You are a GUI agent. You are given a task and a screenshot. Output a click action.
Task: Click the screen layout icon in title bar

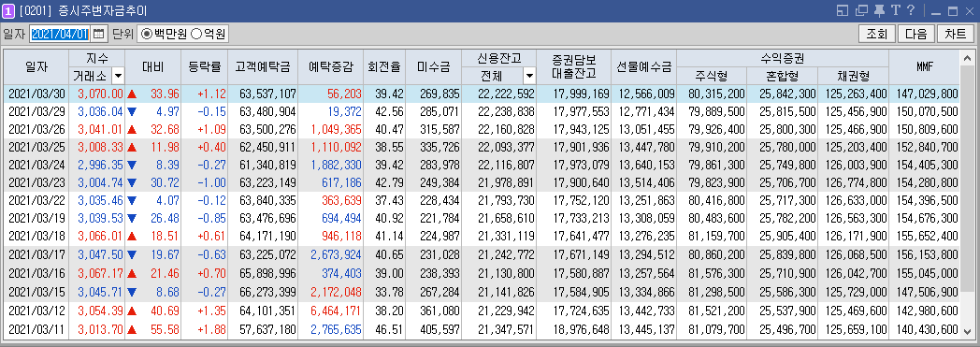pyautogui.click(x=843, y=10)
